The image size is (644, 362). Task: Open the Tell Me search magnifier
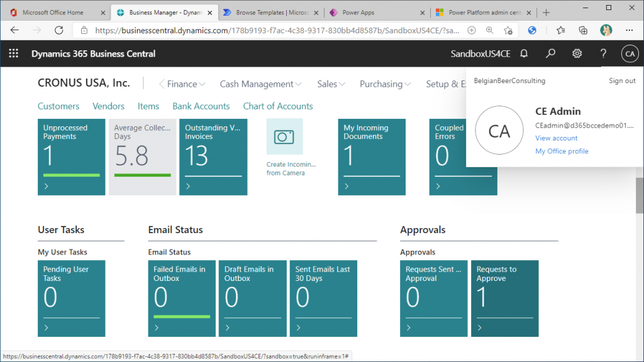point(550,54)
